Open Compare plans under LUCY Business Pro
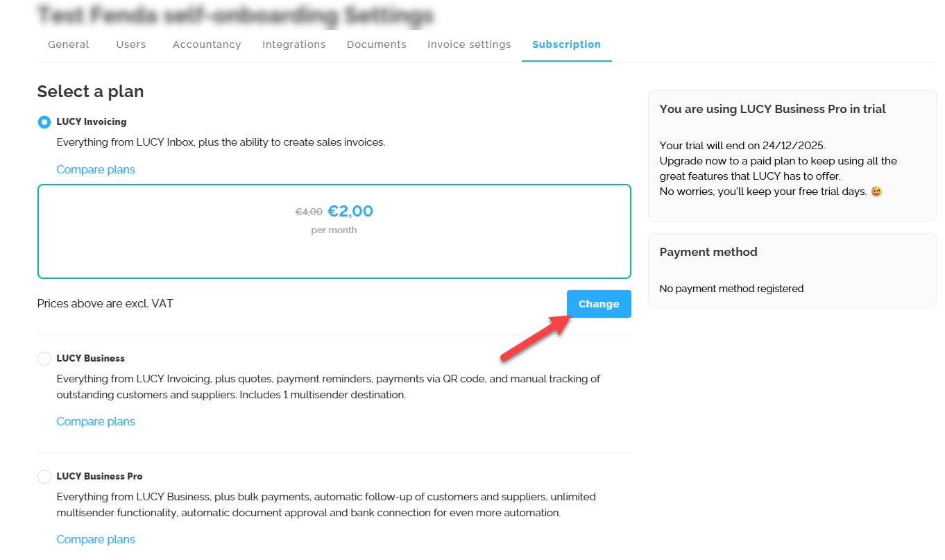The width and height of the screenshot is (945, 560). tap(96, 539)
